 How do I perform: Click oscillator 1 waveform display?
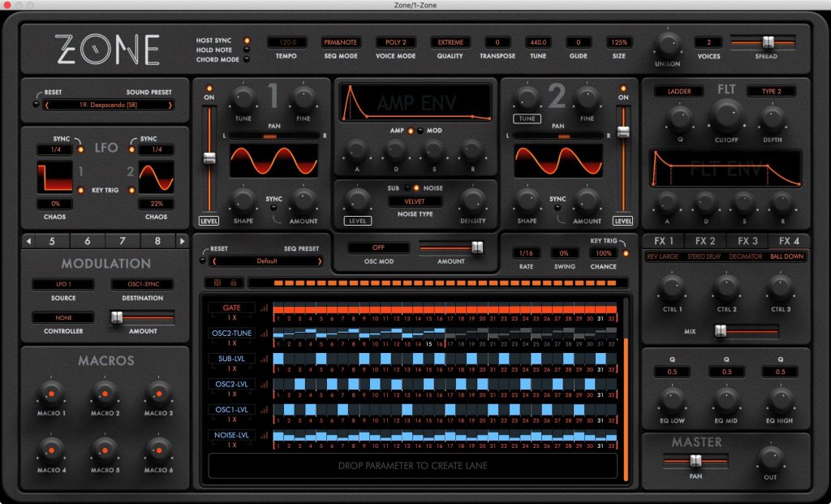tap(273, 162)
